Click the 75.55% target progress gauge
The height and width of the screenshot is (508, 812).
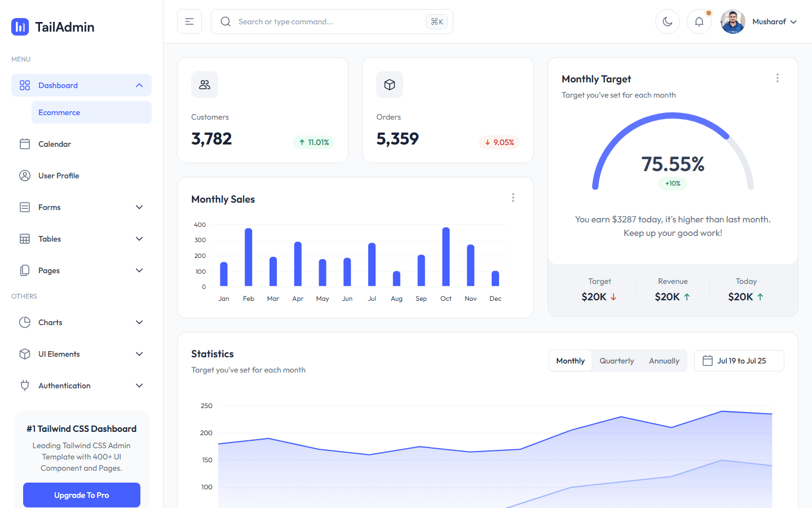pyautogui.click(x=673, y=151)
